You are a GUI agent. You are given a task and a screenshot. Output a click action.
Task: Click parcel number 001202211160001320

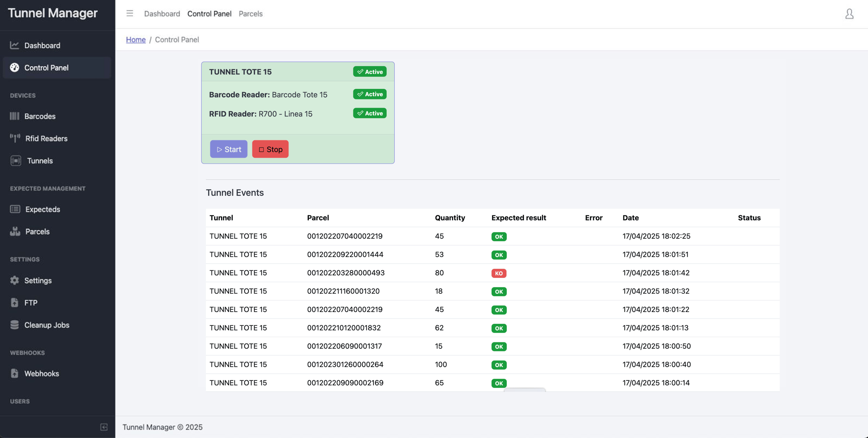[x=343, y=291]
